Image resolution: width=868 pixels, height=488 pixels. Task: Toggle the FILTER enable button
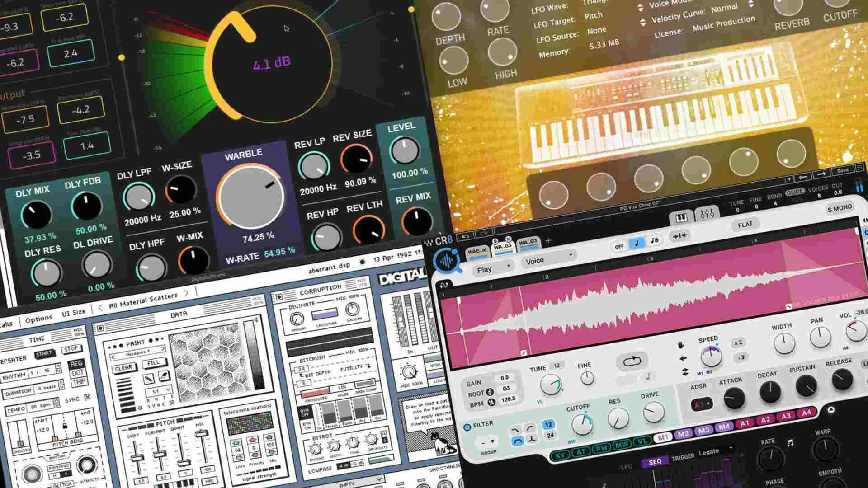click(x=467, y=427)
